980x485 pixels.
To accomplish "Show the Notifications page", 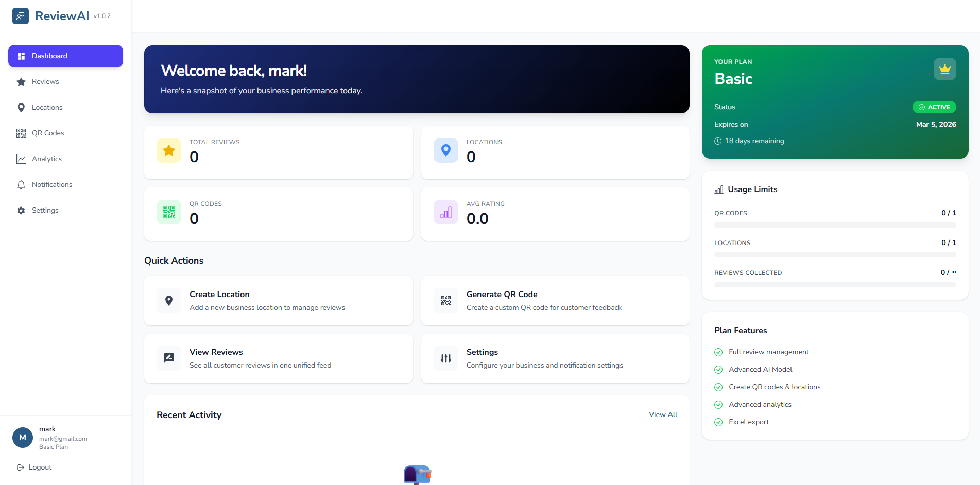I will [51, 185].
